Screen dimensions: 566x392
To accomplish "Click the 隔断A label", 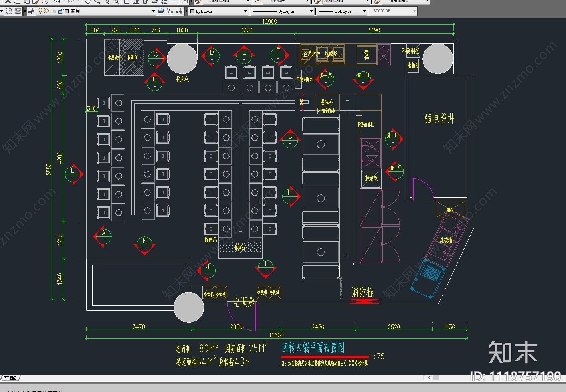I will 211,240.
